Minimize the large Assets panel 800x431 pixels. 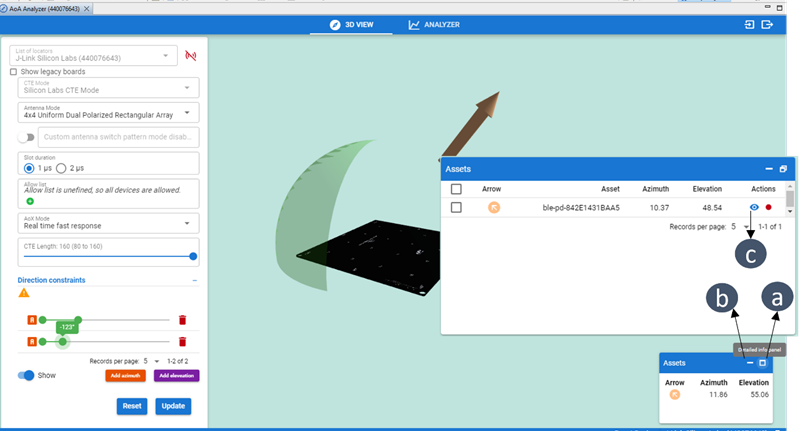click(x=769, y=169)
